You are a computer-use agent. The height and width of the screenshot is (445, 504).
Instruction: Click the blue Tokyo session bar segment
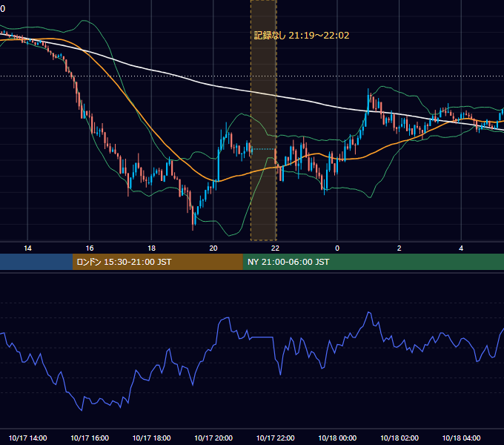[x=36, y=262]
